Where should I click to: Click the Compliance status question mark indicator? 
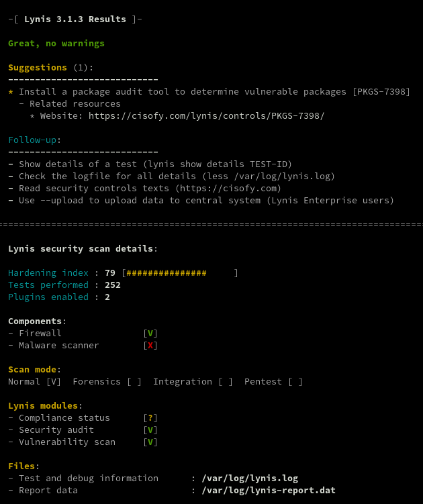[x=150, y=418]
